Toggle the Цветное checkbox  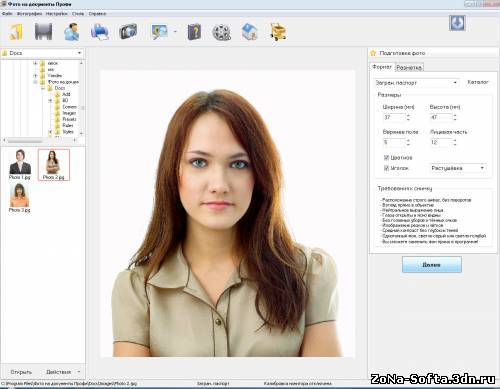(386, 157)
